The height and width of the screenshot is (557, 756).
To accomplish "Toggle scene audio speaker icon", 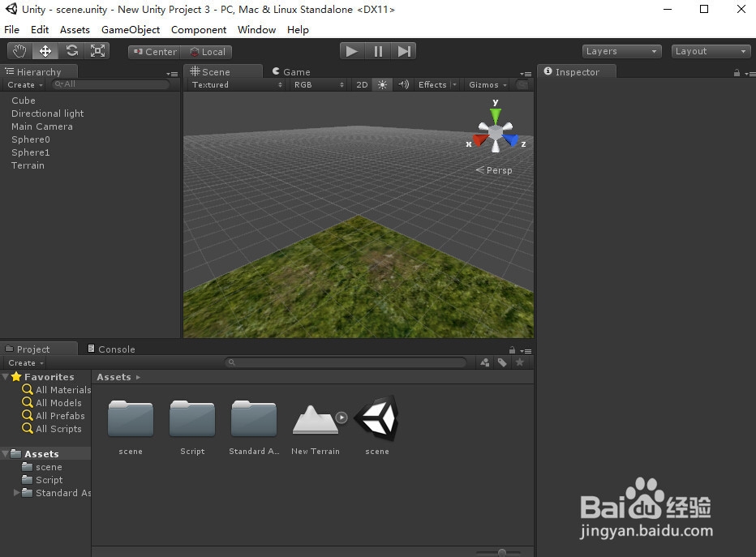I will [x=404, y=85].
